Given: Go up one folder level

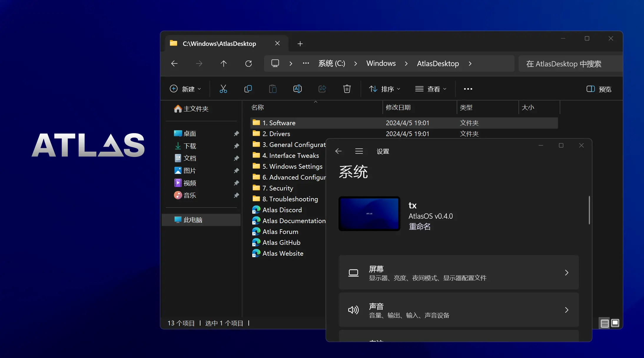Looking at the screenshot, I should [x=224, y=63].
